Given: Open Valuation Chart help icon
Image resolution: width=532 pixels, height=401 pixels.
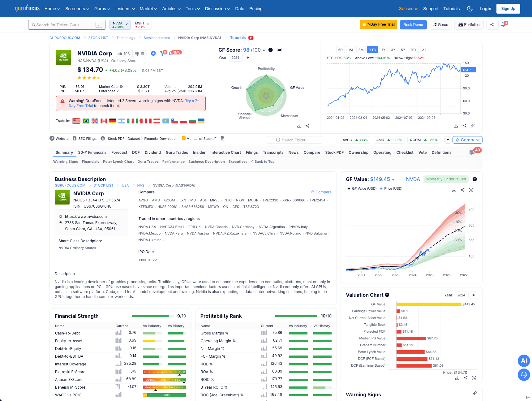Looking at the screenshot, I should coord(387,295).
